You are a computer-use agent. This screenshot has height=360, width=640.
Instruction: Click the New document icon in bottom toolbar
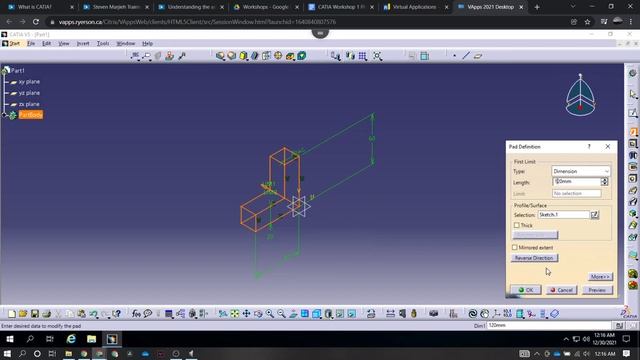click(x=12, y=313)
